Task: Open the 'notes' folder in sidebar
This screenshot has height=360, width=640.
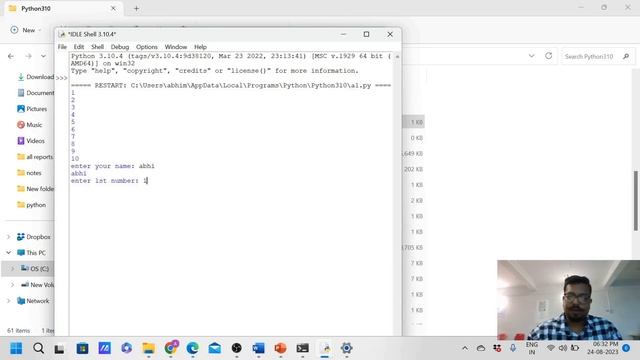Action: tap(29, 173)
